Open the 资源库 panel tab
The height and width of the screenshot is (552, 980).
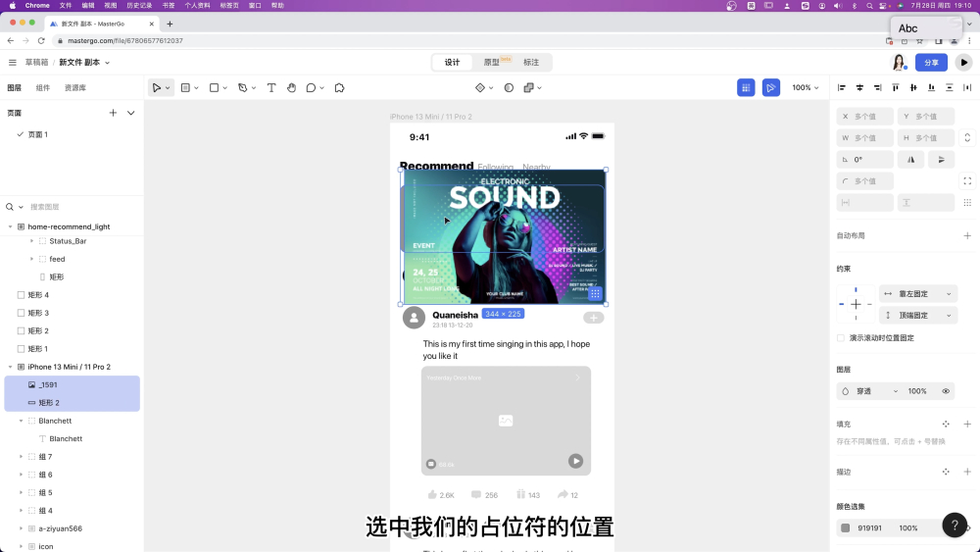(75, 88)
